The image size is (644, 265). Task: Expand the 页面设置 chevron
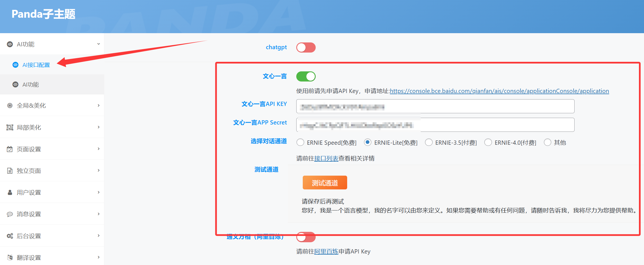click(98, 149)
